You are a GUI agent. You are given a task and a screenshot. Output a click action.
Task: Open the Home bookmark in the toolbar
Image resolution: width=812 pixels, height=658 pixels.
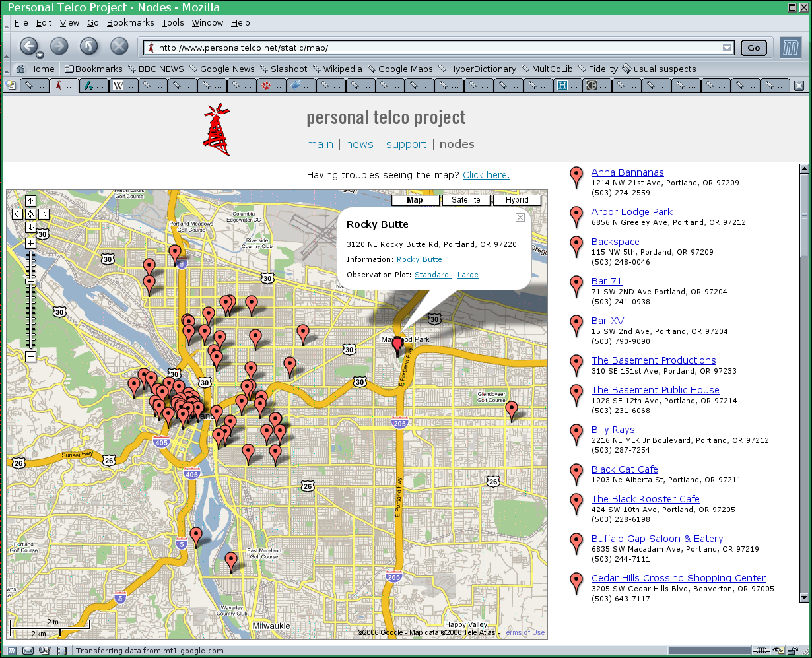pos(36,69)
